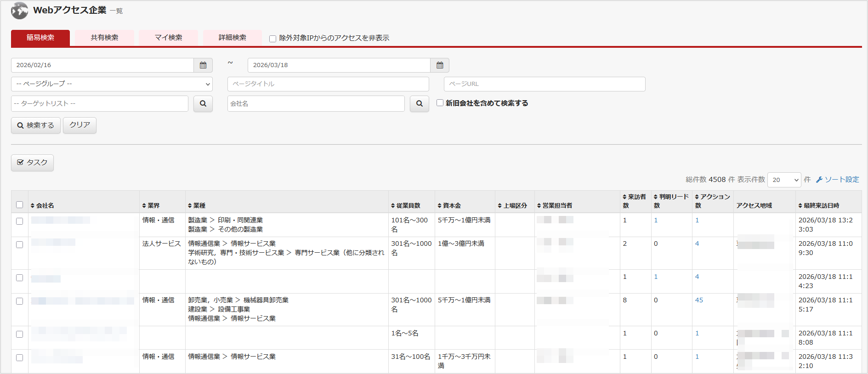This screenshot has width=868, height=374.
Task: Click the クリア button
Action: [80, 125]
